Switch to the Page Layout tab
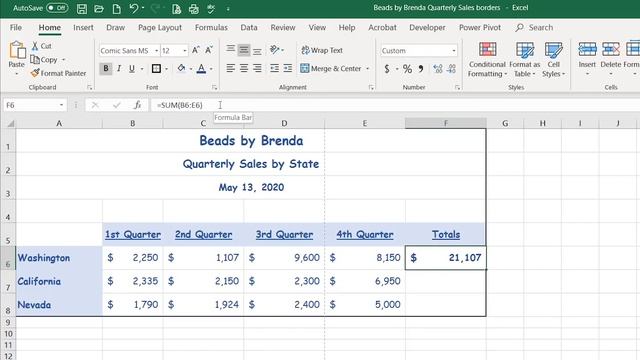The width and height of the screenshot is (640, 360). pos(160,27)
